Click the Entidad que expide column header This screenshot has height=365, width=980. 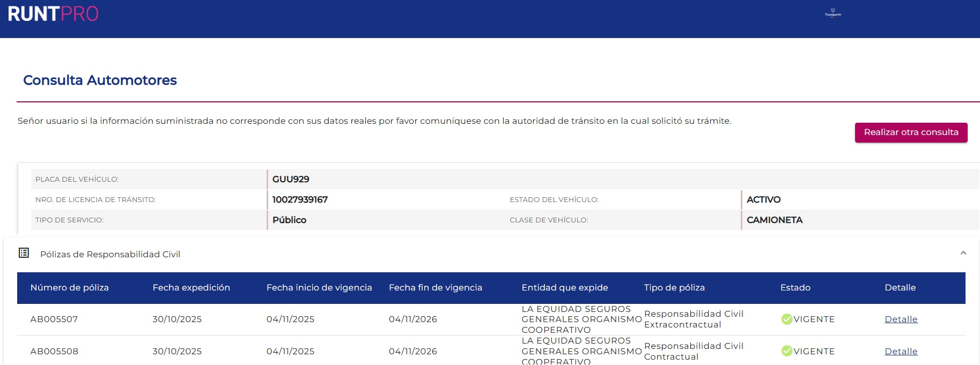(x=564, y=288)
